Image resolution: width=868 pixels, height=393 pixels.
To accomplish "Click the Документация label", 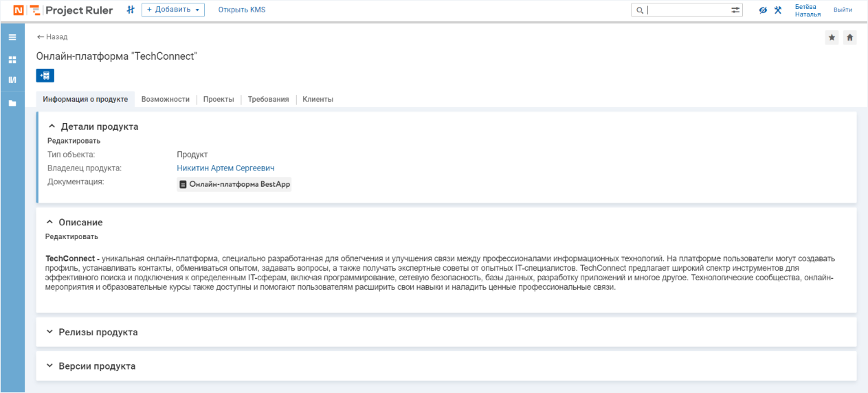I will pyautogui.click(x=76, y=181).
